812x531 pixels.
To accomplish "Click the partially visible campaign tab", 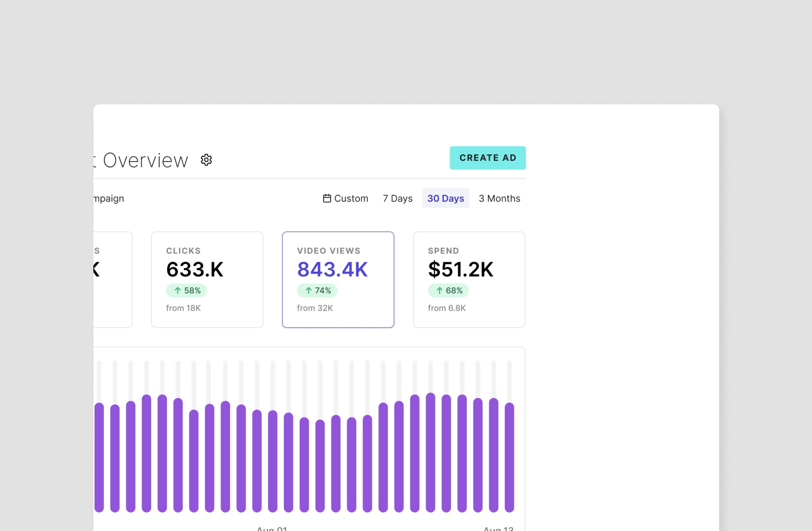I will click(108, 198).
